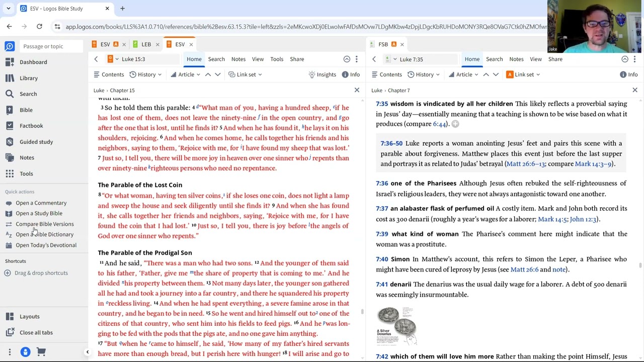This screenshot has height=362, width=644.
Task: Follow the Mark 14:5 cross reference
Action: (552, 219)
